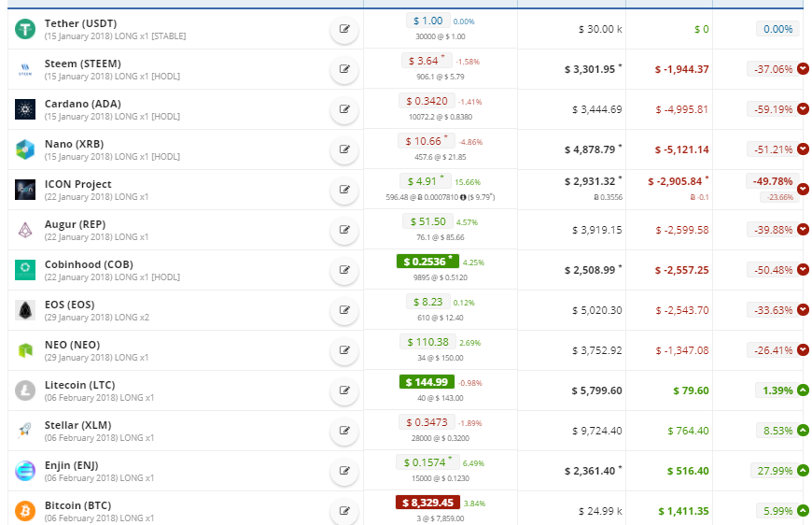Click the Cobinhood coin logo
The image size is (812, 525).
pos(25,270)
